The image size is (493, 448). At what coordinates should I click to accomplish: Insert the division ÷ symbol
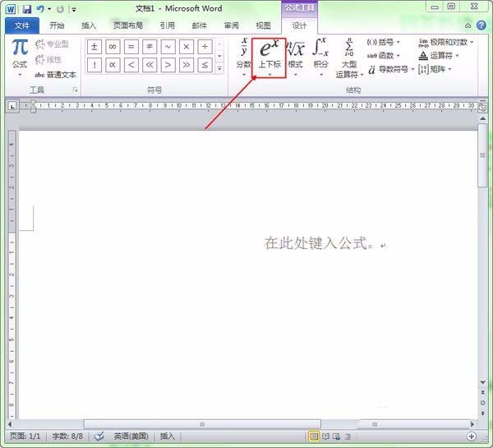pyautogui.click(x=205, y=47)
